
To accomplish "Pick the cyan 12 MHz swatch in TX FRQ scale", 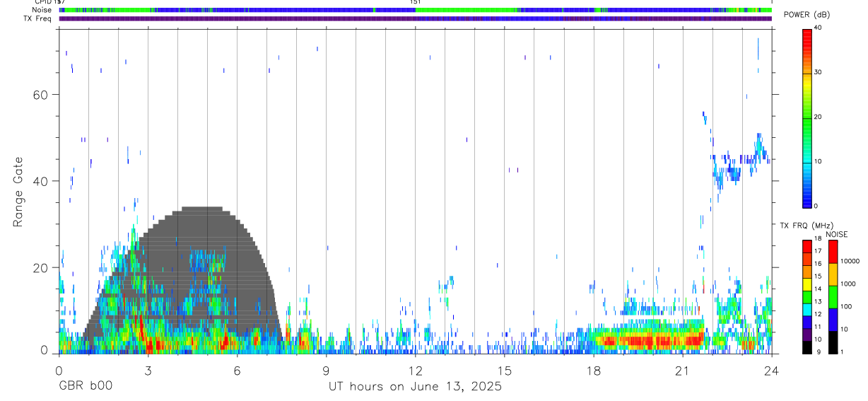I will (x=807, y=310).
